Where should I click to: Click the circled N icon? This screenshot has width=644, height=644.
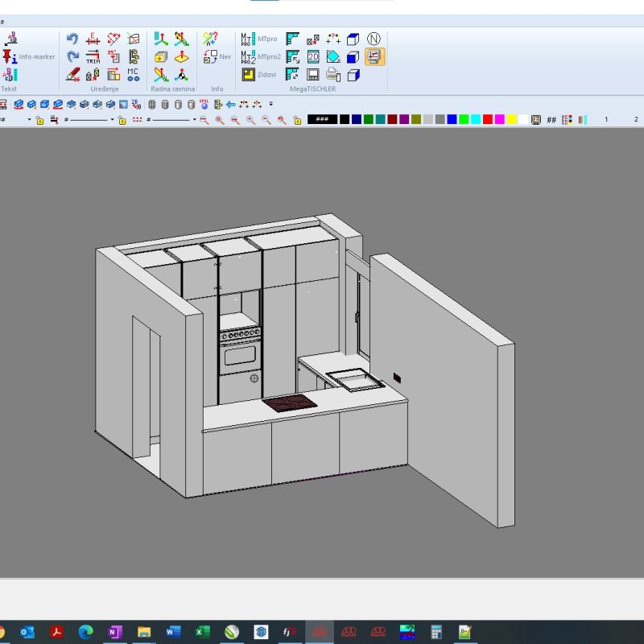(374, 39)
